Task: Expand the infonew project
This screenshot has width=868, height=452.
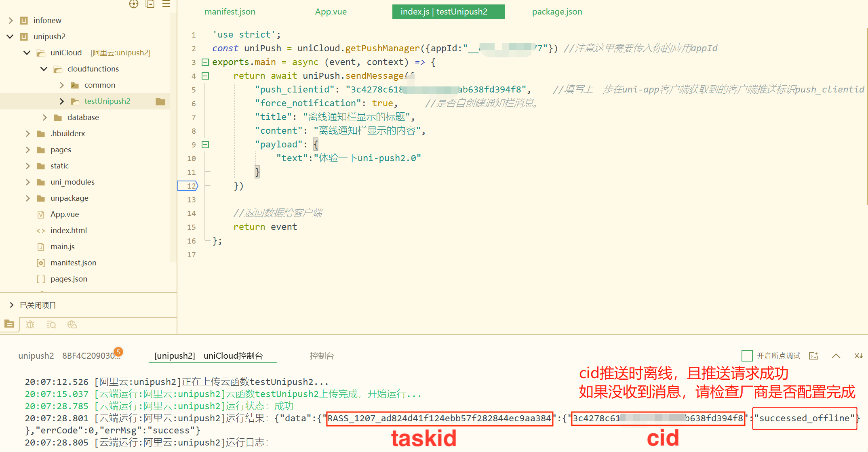Action: (x=11, y=21)
